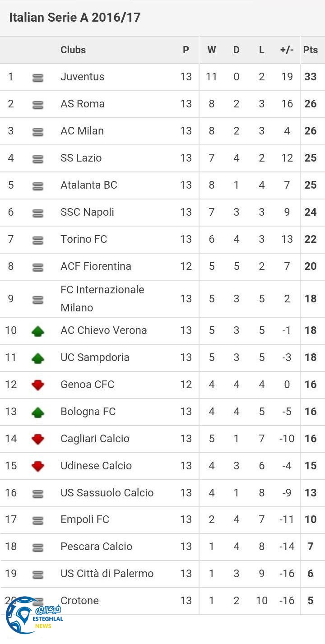Click the red down arrow beside Cagliari Calcio
This screenshot has width=325, height=644.
[x=38, y=439]
